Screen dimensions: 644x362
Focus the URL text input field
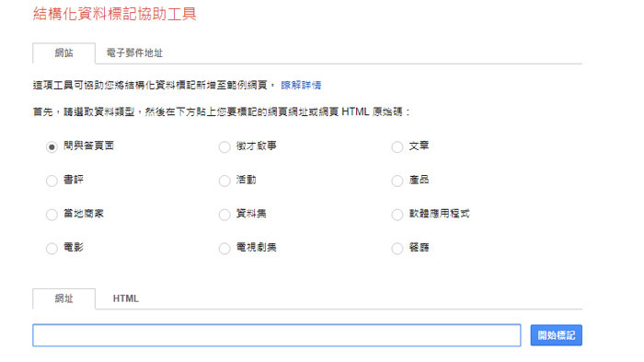(x=277, y=335)
